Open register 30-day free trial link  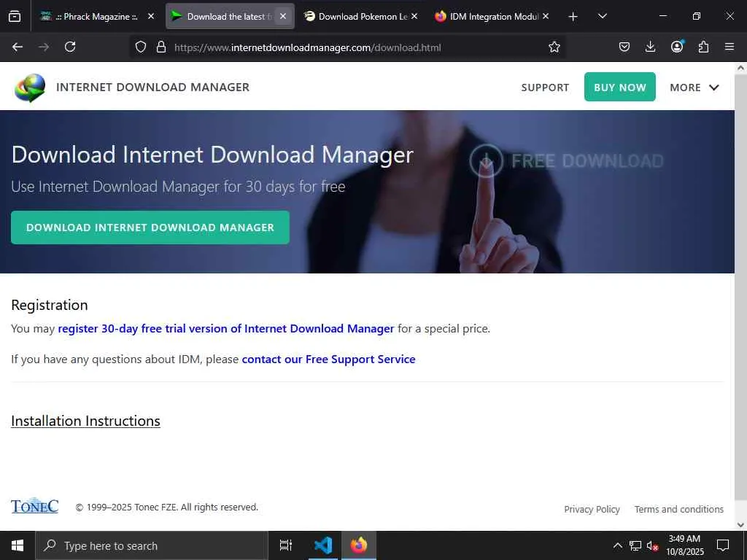tap(226, 329)
